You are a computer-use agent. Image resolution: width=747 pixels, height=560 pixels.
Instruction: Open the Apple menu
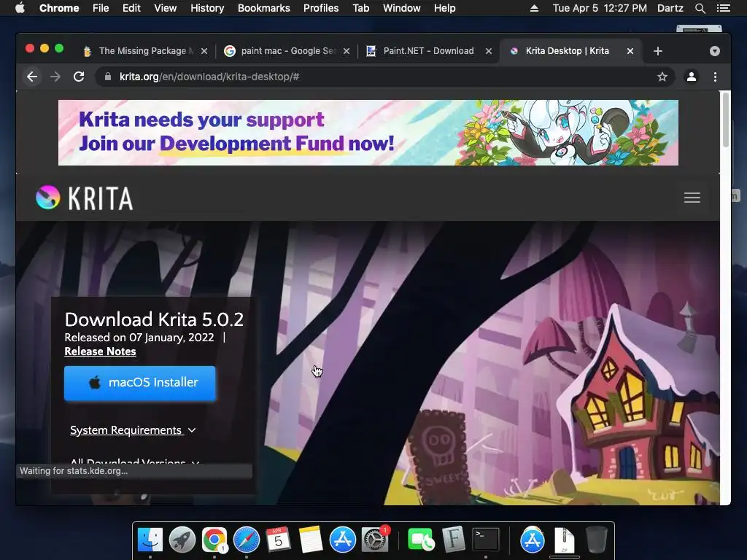pos(20,8)
